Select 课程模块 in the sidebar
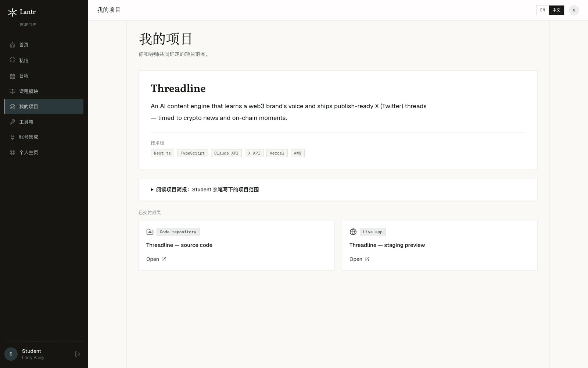588x368 pixels. coord(44,91)
